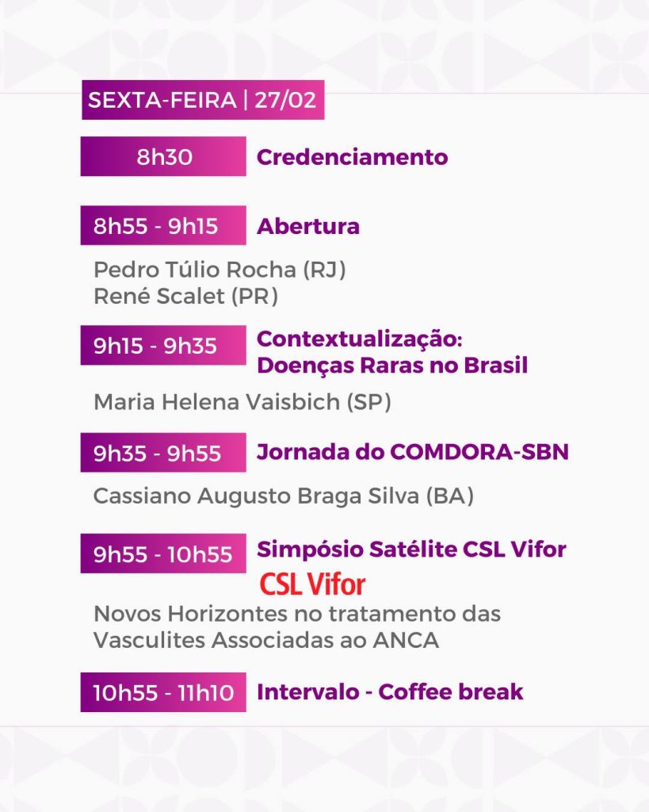Click the Novos Horizontes symposium description

[x=297, y=626]
